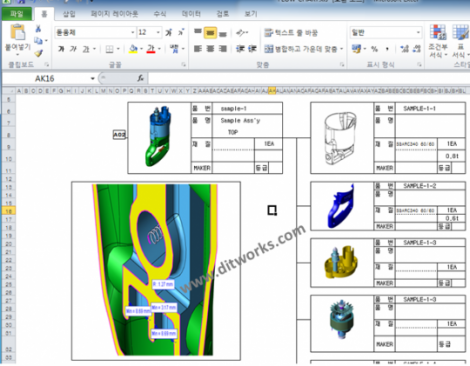The width and height of the screenshot is (470, 366).
Task: Select the Cut scissors icon
Action: point(38,29)
